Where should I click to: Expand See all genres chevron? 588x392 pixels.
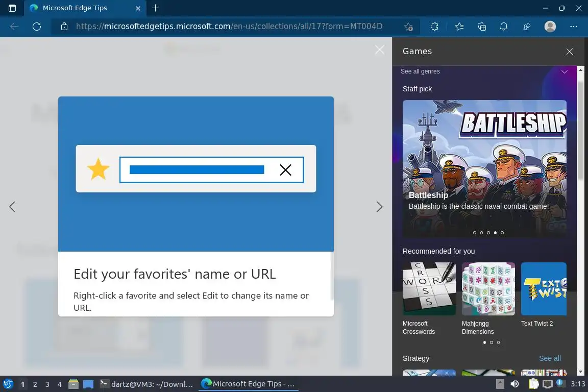tap(565, 71)
